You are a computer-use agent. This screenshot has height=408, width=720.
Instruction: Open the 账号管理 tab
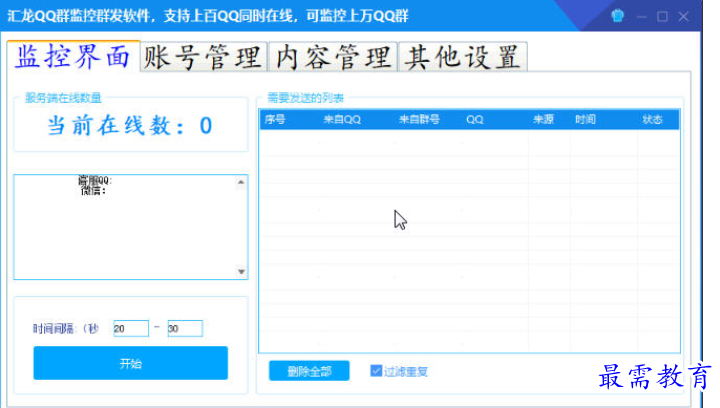click(203, 57)
